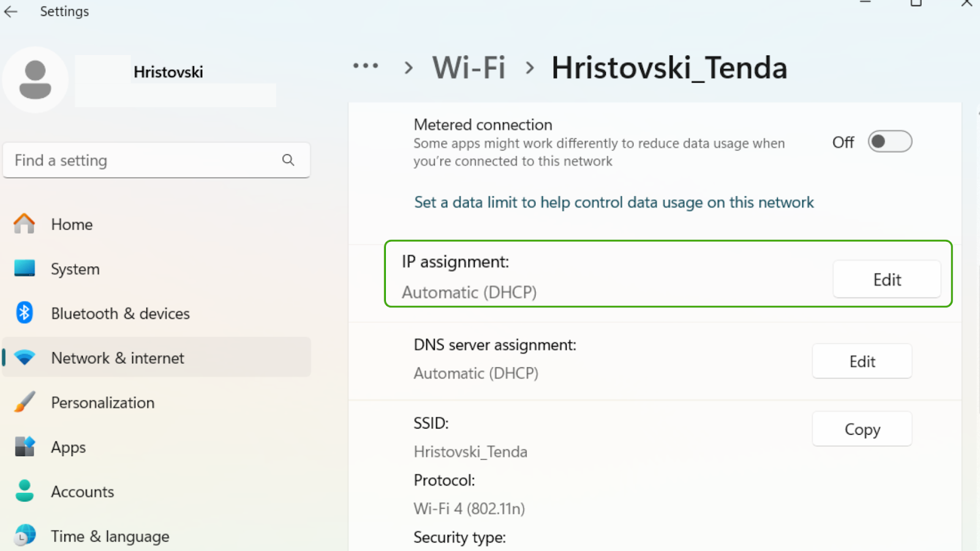
Task: Click the Wi-Fi 4 (802.11n) protocol value
Action: coord(469,509)
